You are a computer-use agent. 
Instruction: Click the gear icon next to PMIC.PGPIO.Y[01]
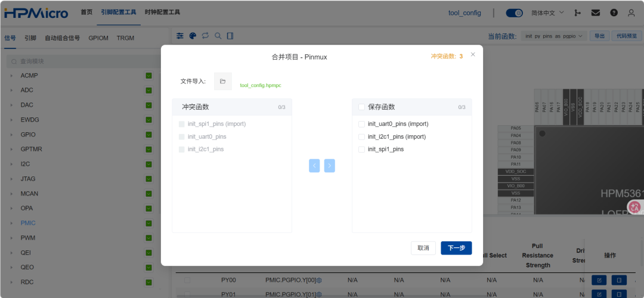pos(319,294)
